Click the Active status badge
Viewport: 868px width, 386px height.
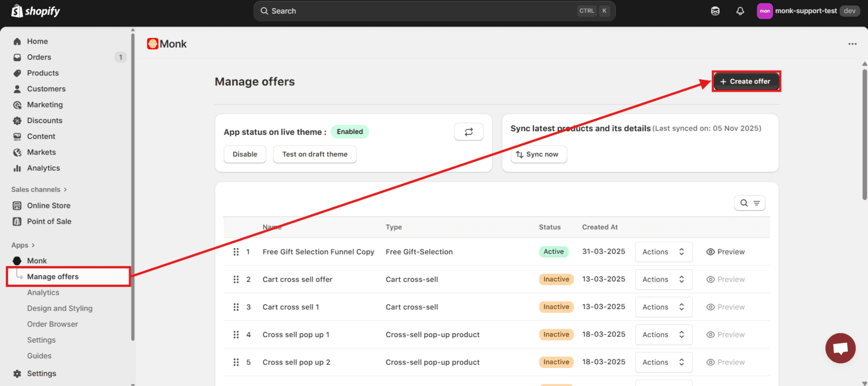click(x=553, y=252)
